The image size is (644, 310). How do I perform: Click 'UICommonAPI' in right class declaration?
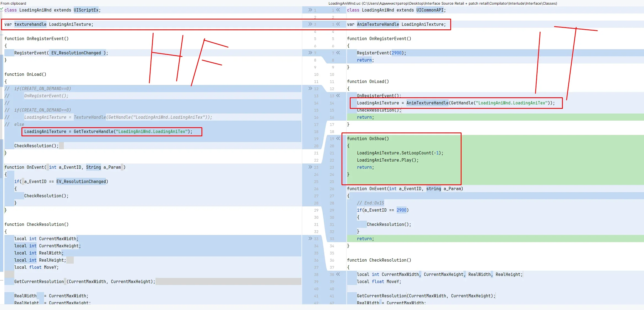click(x=430, y=10)
